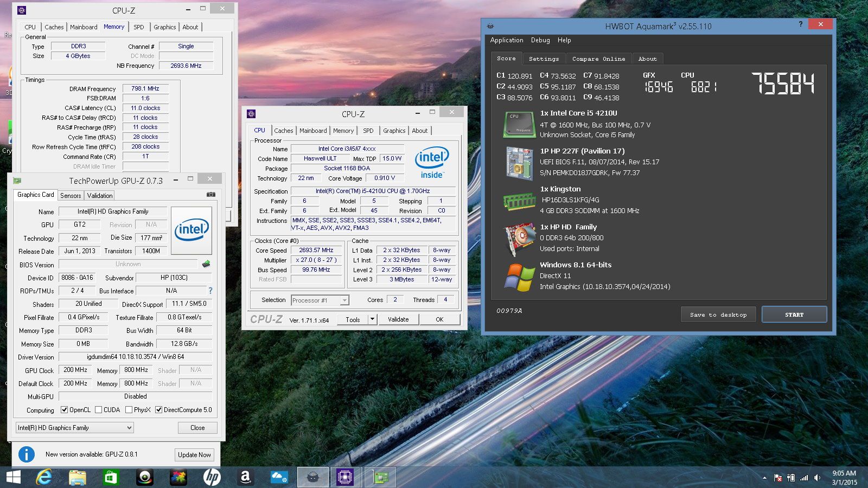Click the Tools button in CPU-Z
Viewport: 868px width, 488px height.
(x=353, y=319)
